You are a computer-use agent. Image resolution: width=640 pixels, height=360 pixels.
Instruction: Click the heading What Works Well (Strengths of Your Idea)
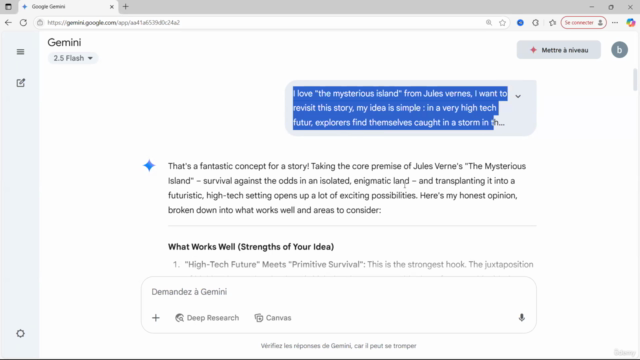click(x=251, y=247)
